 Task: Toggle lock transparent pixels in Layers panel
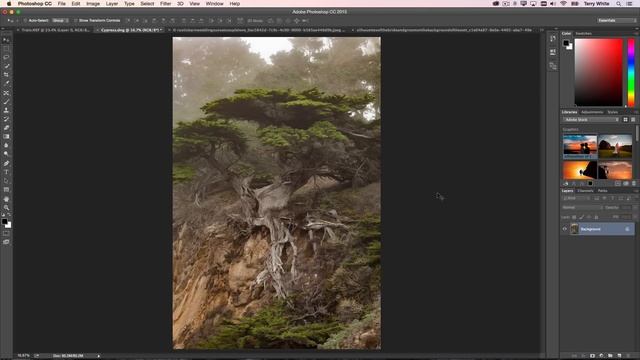click(x=574, y=217)
